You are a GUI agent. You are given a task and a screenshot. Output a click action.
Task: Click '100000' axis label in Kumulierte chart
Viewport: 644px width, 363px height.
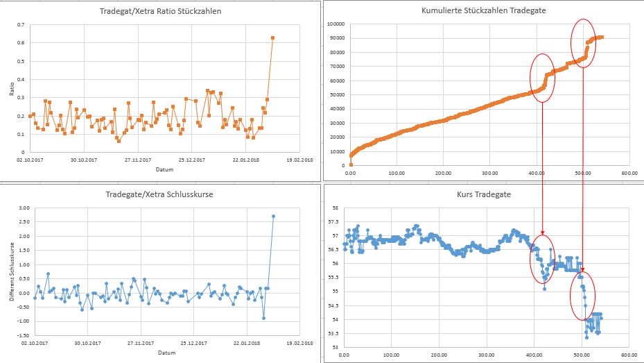pyautogui.click(x=336, y=24)
